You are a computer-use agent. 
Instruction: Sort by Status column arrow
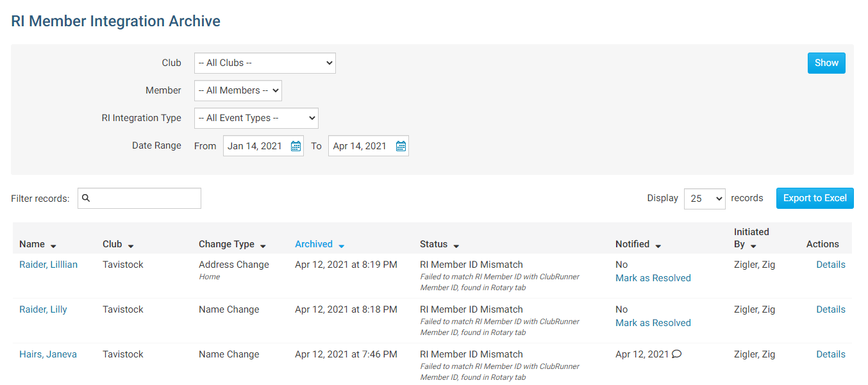456,246
